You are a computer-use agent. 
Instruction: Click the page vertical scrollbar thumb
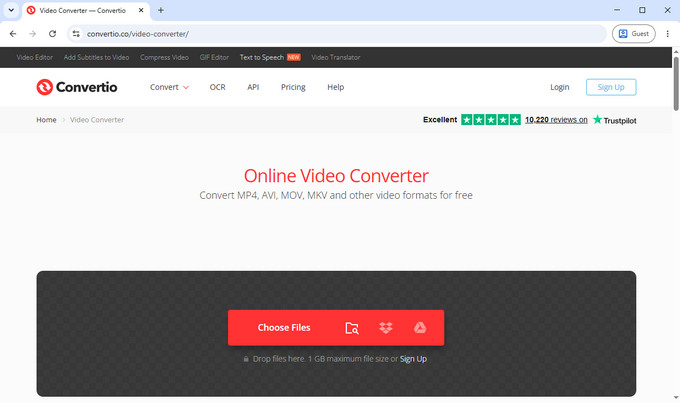tap(676, 83)
